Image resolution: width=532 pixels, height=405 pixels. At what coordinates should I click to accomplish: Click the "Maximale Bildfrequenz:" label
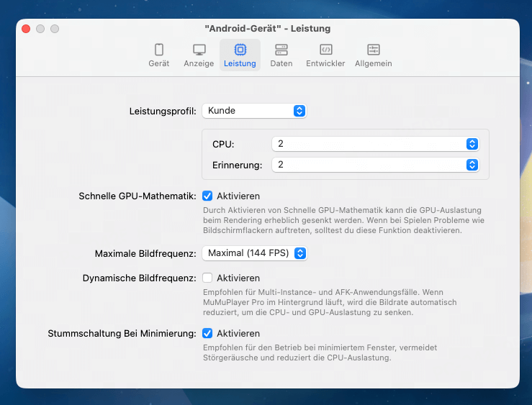click(x=145, y=254)
